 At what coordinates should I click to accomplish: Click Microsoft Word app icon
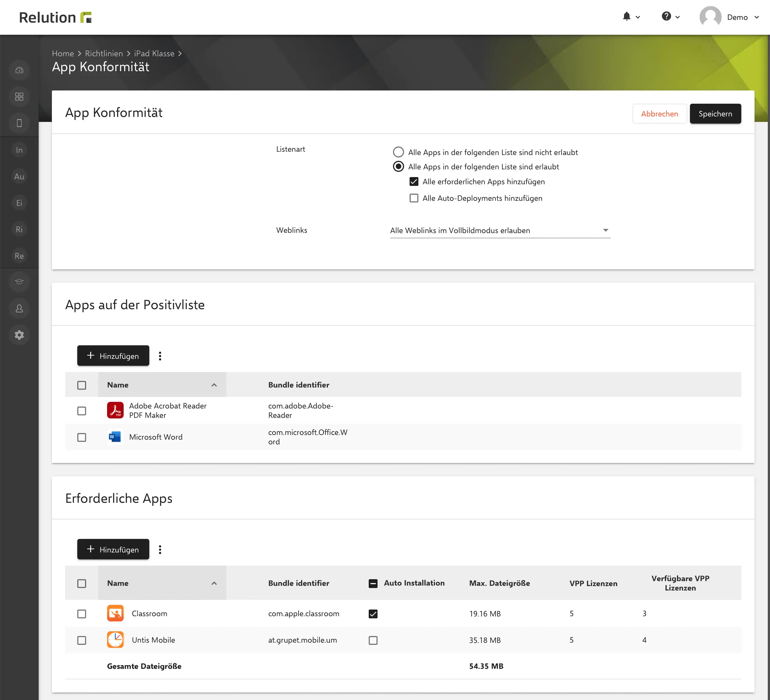point(115,437)
